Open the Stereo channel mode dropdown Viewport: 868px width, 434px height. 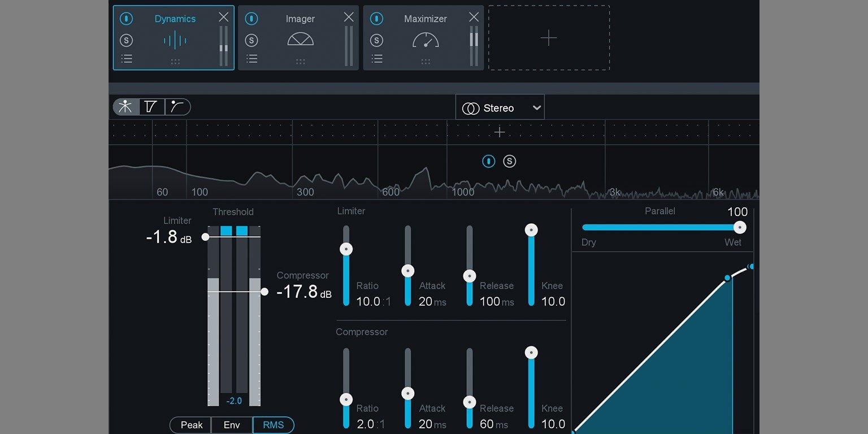[x=500, y=108]
